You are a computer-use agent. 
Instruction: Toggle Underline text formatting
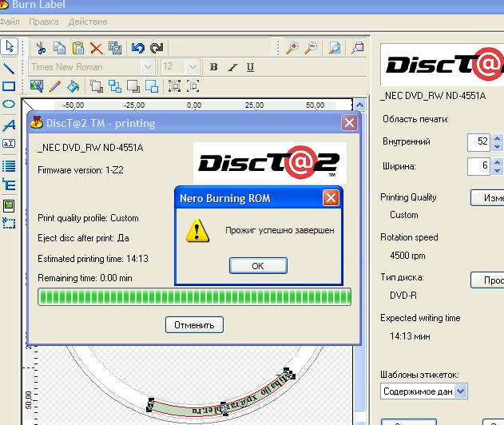251,67
